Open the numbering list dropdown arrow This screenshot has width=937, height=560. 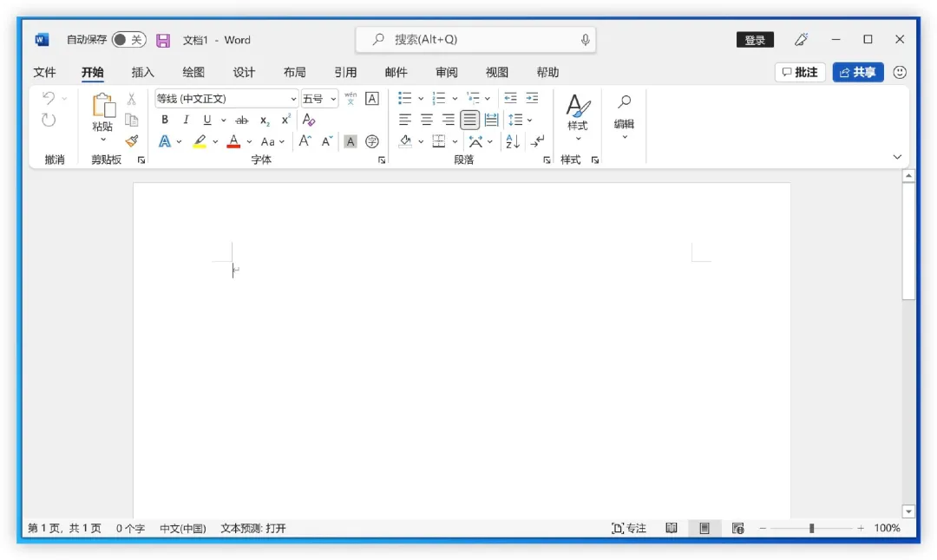coord(455,99)
